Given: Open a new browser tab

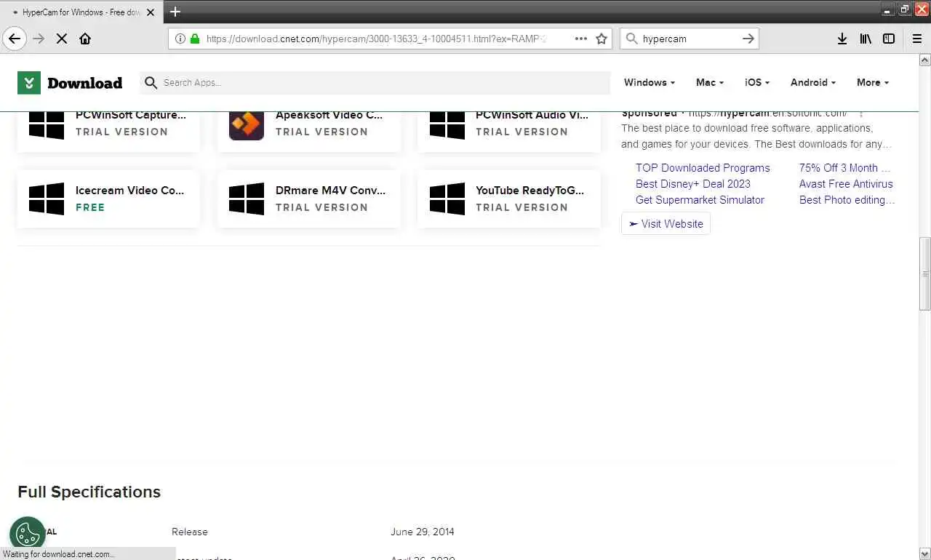Looking at the screenshot, I should click(175, 12).
